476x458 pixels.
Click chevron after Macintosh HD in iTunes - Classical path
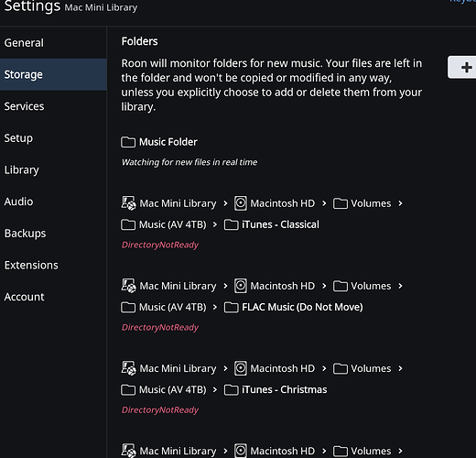324,203
